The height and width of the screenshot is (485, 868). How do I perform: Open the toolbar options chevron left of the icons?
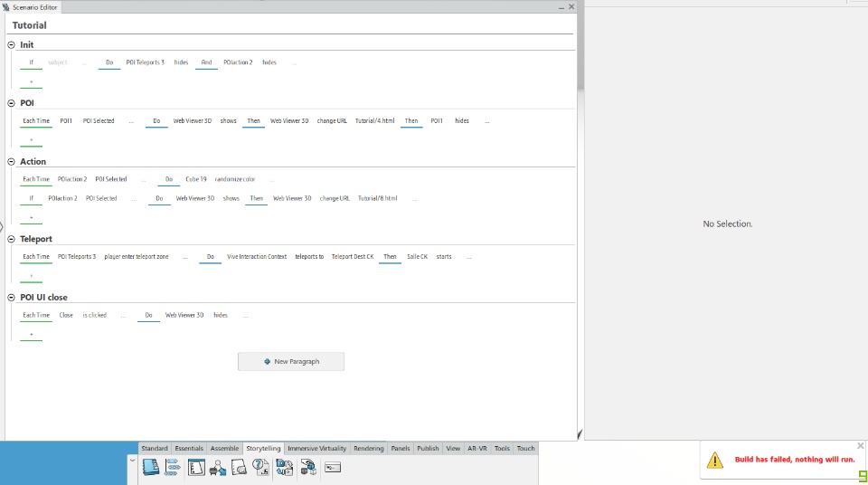coord(132,461)
